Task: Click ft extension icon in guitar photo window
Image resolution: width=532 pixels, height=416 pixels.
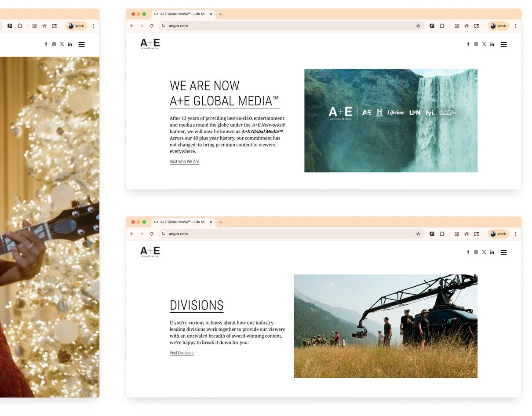Action: click(x=10, y=26)
